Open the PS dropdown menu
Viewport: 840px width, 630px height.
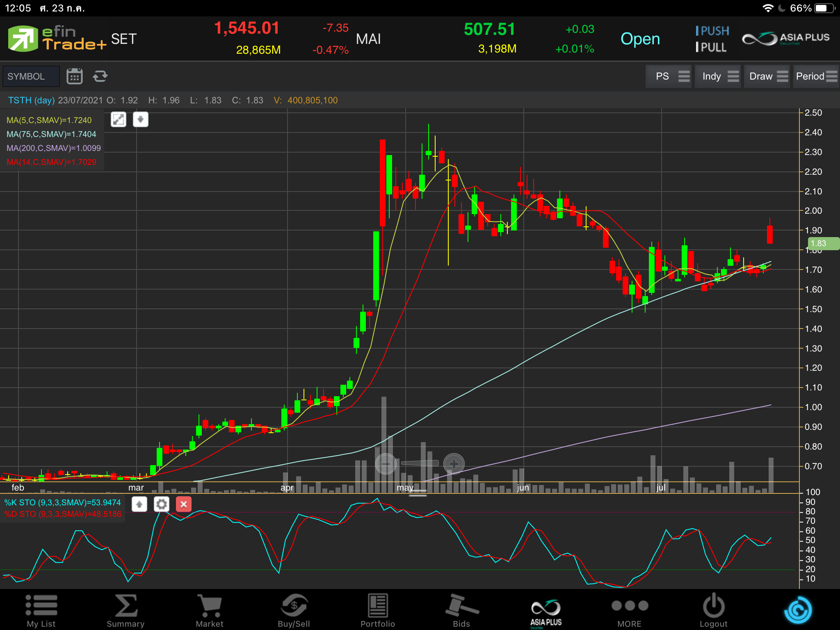pyautogui.click(x=669, y=76)
